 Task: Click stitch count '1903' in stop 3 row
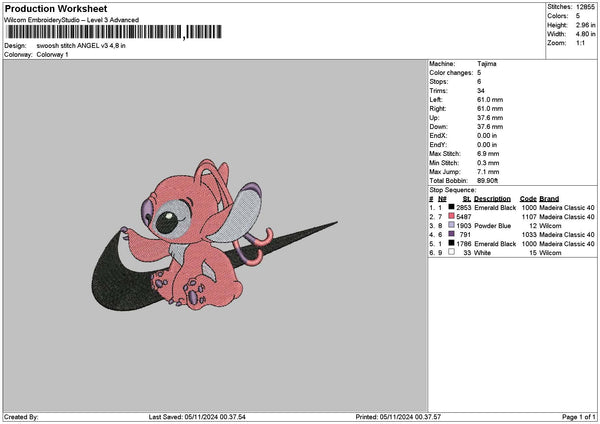pyautogui.click(x=464, y=226)
